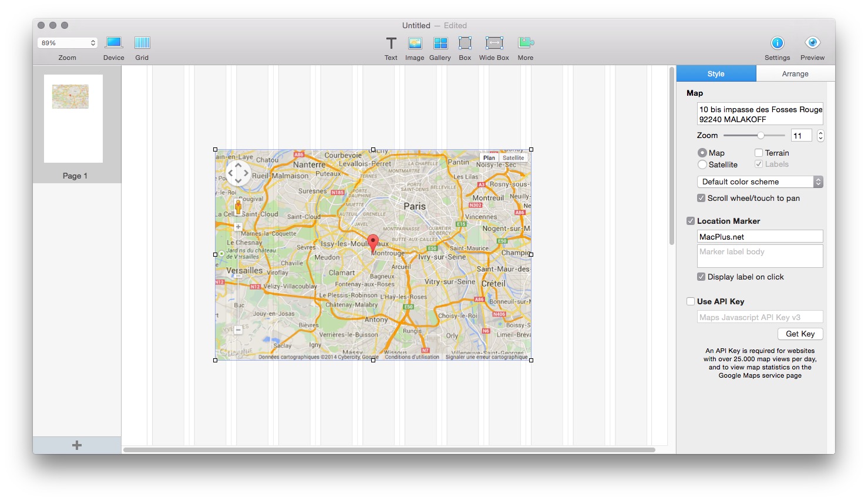
Task: Enable the Use API Key checkbox
Action: point(691,301)
